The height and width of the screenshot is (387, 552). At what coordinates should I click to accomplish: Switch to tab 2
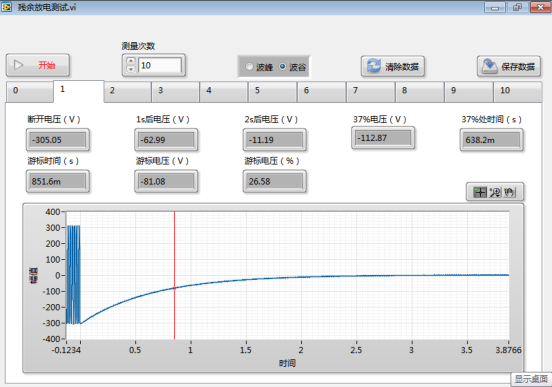pyautogui.click(x=127, y=92)
